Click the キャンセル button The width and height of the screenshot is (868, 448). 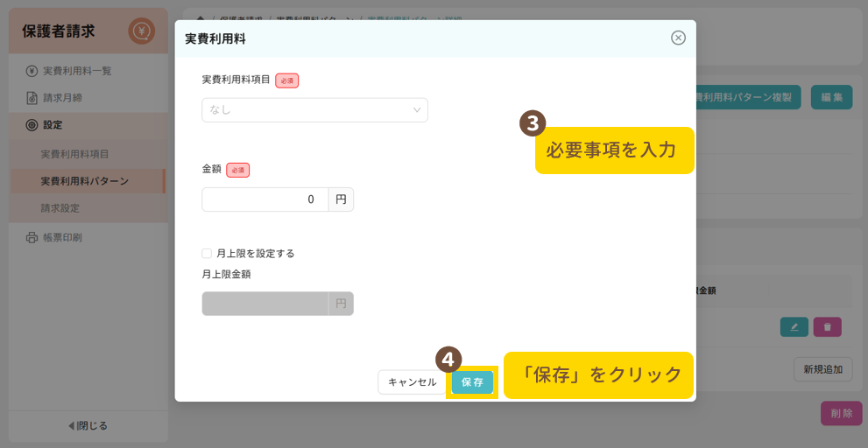tap(412, 382)
